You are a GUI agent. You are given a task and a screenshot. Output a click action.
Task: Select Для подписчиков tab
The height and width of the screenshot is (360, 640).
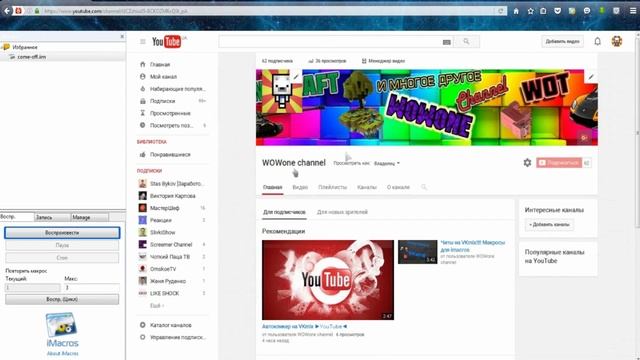click(284, 212)
